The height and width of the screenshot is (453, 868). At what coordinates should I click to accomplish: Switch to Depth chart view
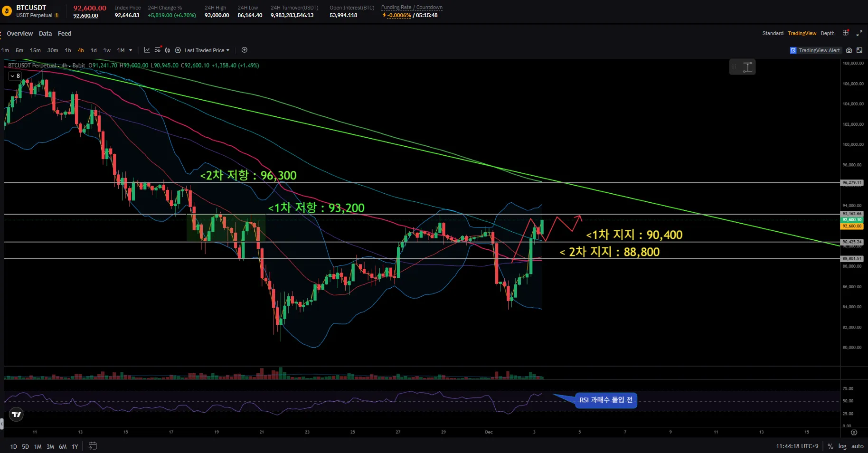point(827,33)
